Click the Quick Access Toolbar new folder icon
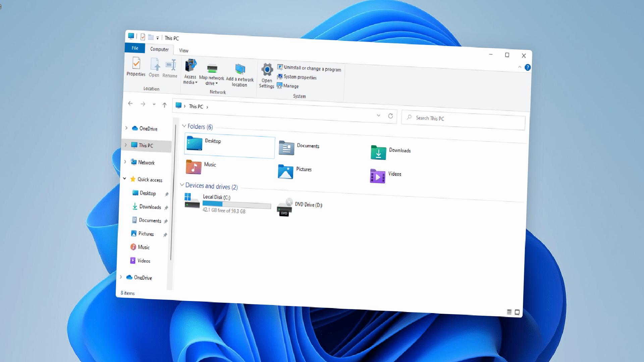Viewport: 644px width, 362px height. 151,37
